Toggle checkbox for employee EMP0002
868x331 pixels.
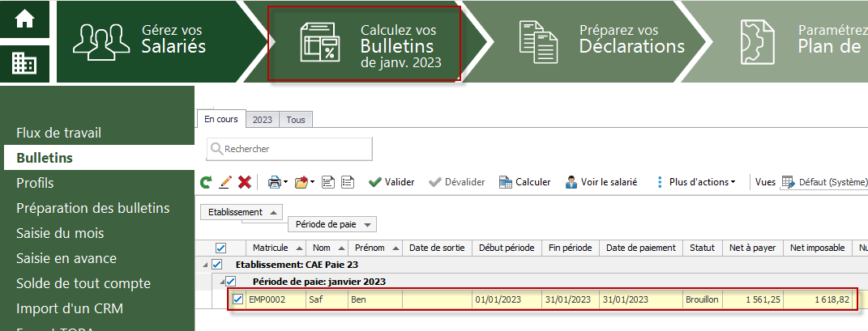pos(238,299)
